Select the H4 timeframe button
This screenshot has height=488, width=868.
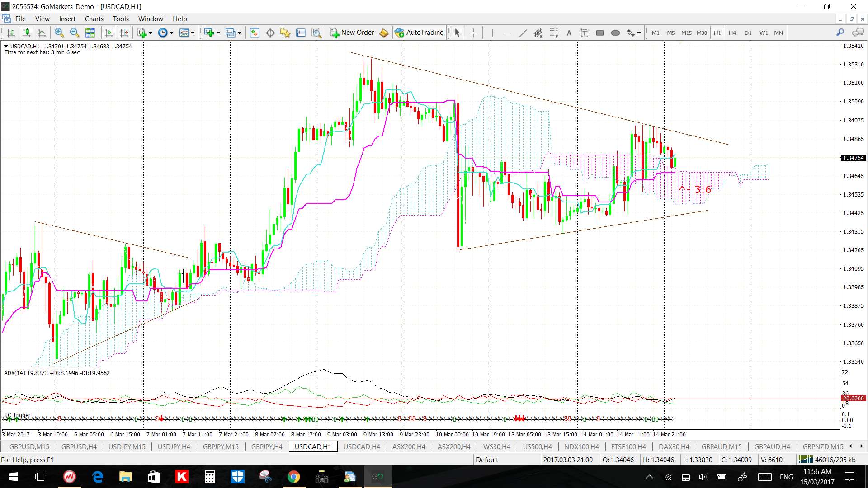(x=732, y=33)
